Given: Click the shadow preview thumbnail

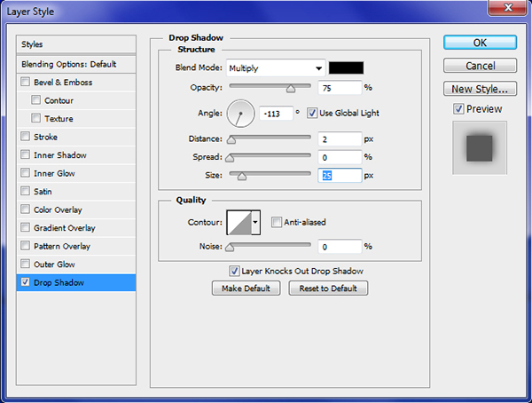Looking at the screenshot, I should click(480, 145).
